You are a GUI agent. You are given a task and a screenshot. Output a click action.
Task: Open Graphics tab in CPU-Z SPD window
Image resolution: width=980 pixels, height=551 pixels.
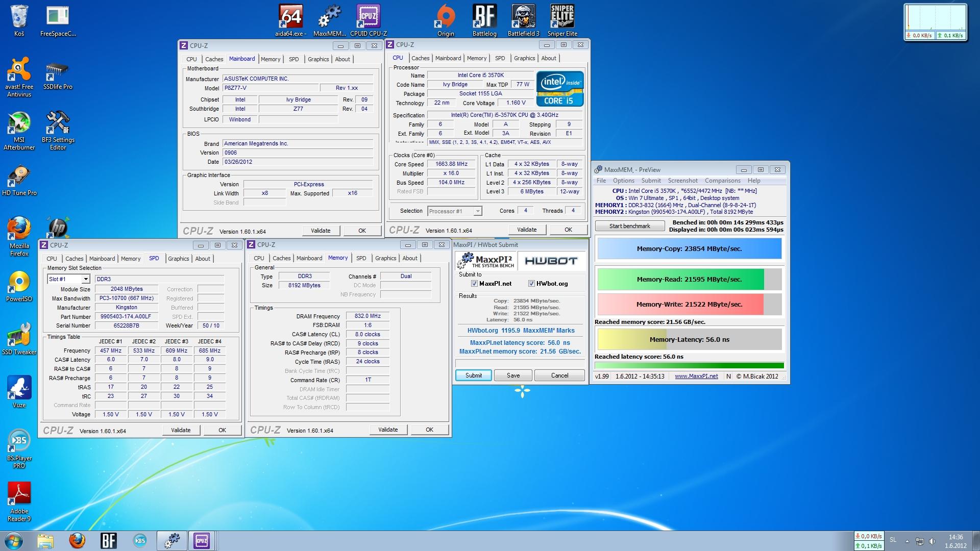coord(178,259)
